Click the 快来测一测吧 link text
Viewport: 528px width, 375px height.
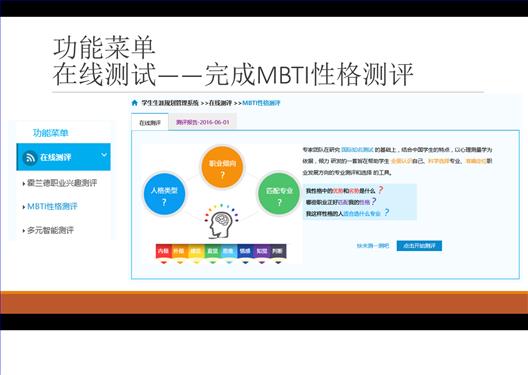click(373, 246)
